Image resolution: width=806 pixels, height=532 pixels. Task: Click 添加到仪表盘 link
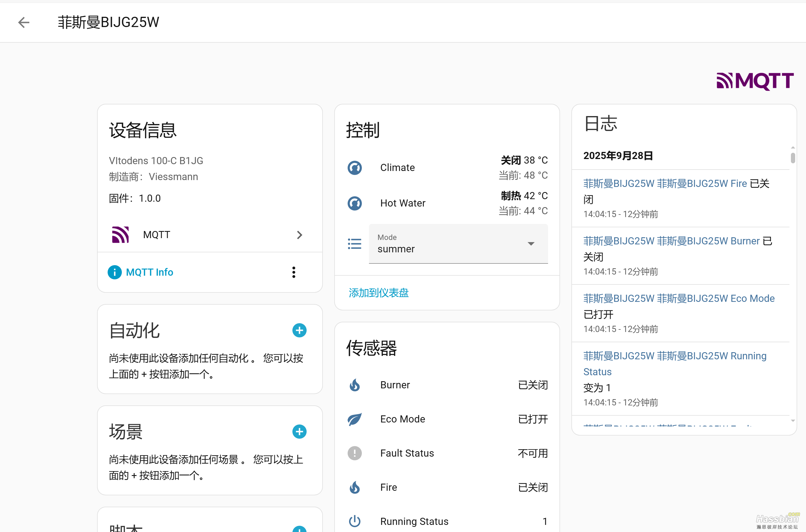click(379, 293)
